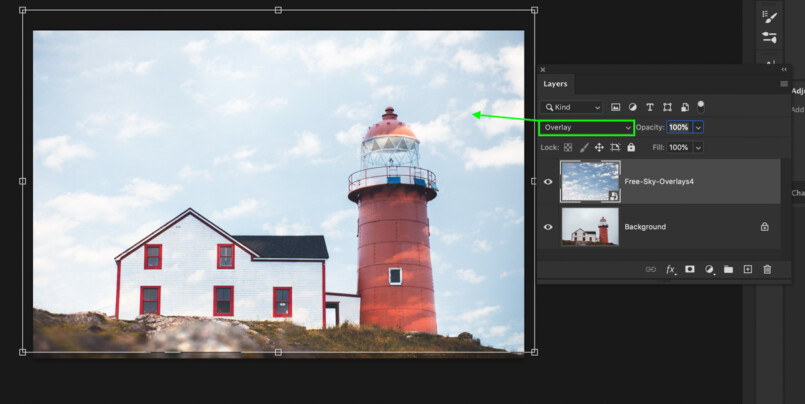Click the lock position move icon
Screen dimensions: 805x404
point(599,147)
